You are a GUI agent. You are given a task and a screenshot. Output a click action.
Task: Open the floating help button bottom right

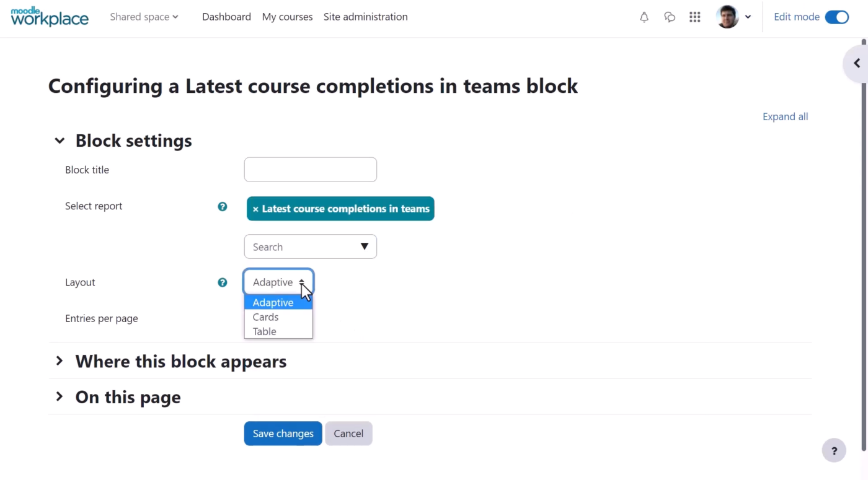pos(834,450)
